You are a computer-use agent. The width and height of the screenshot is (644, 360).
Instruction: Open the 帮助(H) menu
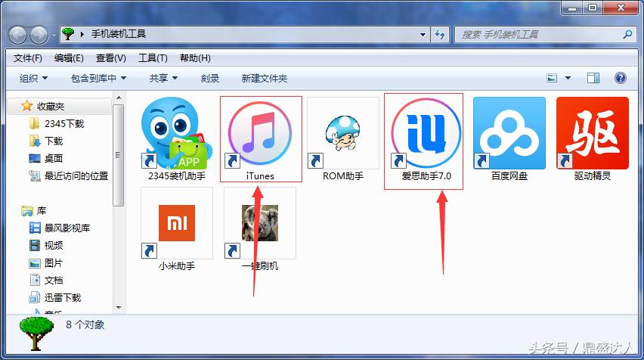(195, 58)
